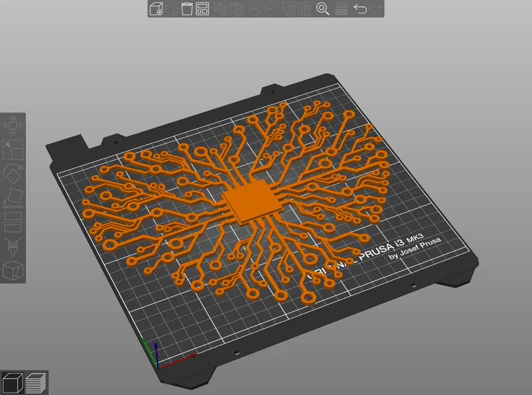This screenshot has height=395, width=532.
Task: Select the Seam painting cube tool
Action: [x=13, y=270]
